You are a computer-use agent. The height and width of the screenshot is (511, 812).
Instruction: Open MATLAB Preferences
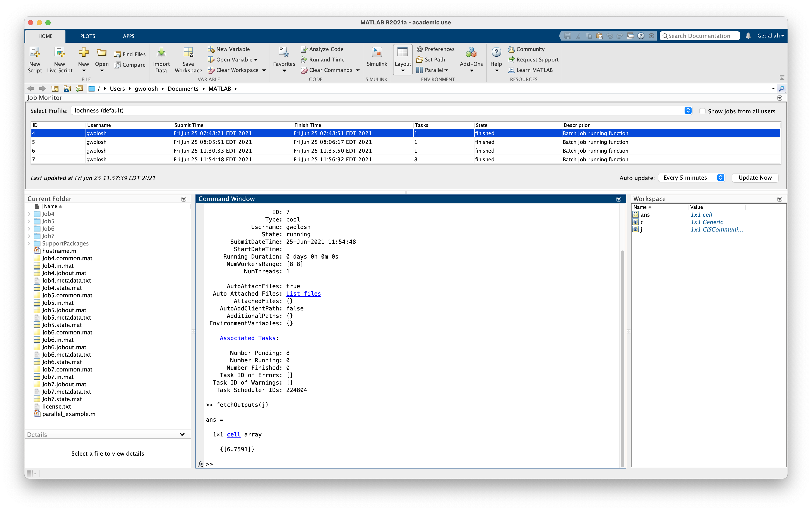click(435, 49)
